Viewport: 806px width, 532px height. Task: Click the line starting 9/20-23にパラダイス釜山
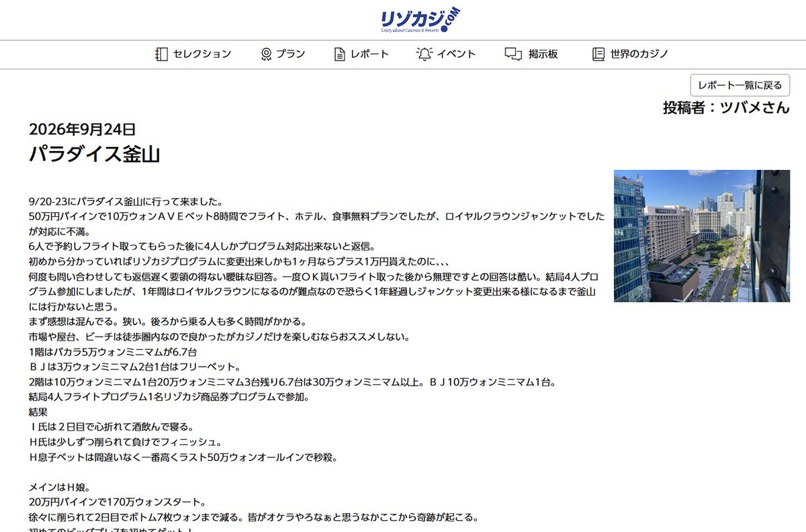126,202
